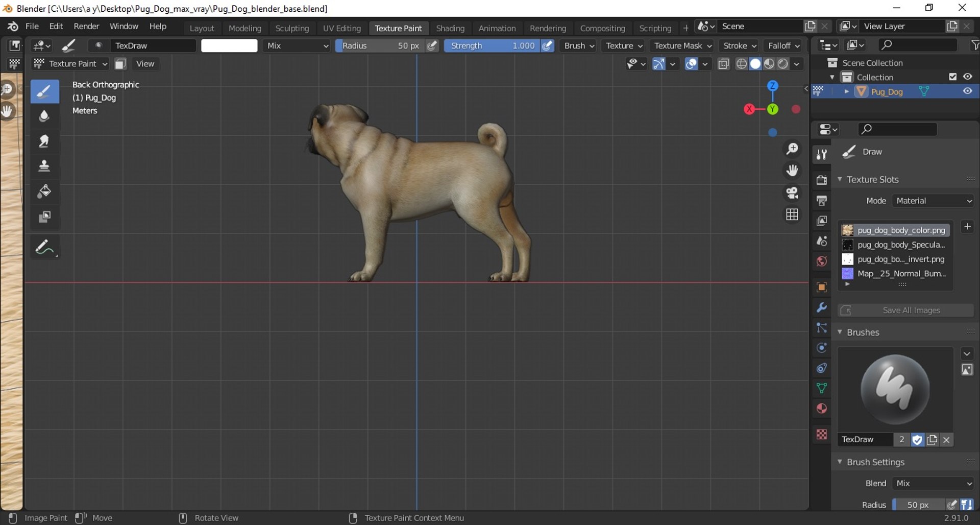Viewport: 980px width, 525px height.
Task: Open the viewport View menu
Action: 145,64
